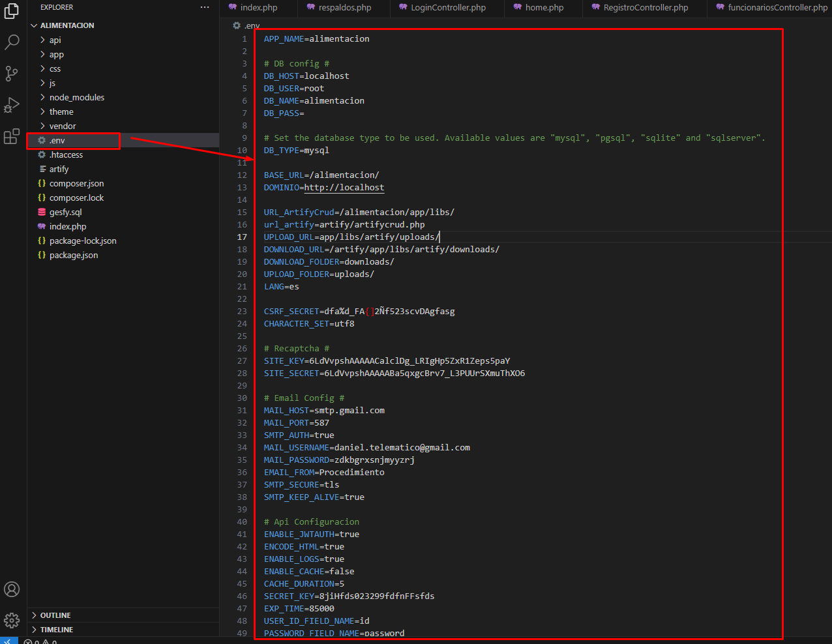Open the Search view
Viewport: 832px width, 644px height.
pos(11,42)
